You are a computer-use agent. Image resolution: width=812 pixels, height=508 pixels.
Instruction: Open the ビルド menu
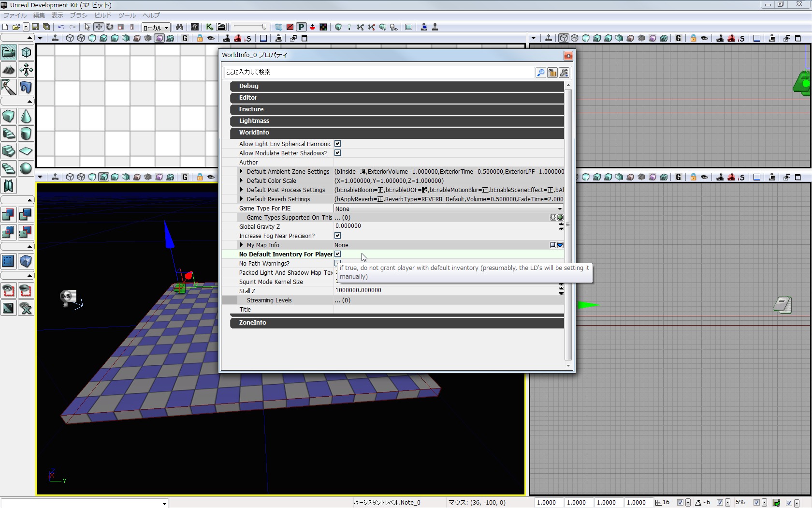103,15
